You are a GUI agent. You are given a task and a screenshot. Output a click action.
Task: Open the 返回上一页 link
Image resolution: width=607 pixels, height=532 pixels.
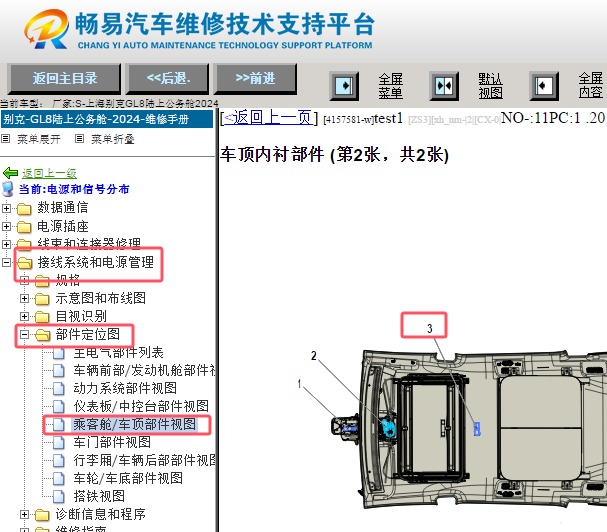269,117
